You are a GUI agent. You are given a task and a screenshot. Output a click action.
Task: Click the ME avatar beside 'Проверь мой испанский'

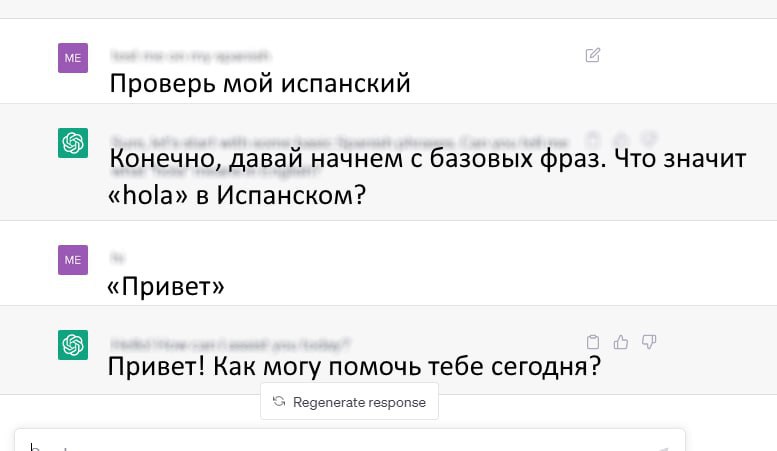(x=73, y=58)
